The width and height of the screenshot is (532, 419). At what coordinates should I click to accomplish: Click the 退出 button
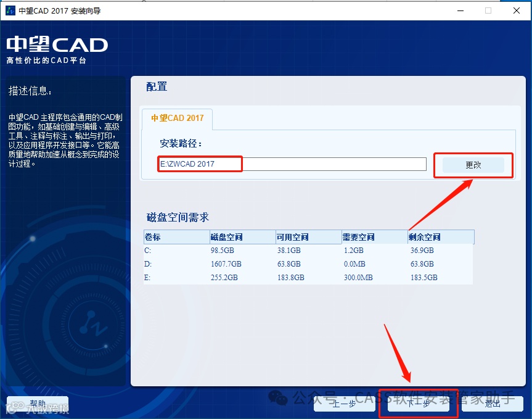[x=493, y=404]
